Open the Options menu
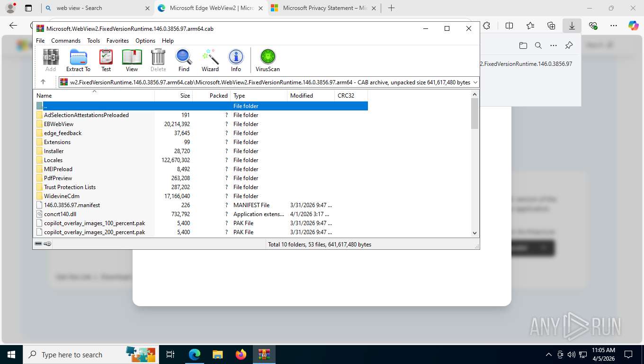The width and height of the screenshot is (644, 364). click(x=145, y=41)
